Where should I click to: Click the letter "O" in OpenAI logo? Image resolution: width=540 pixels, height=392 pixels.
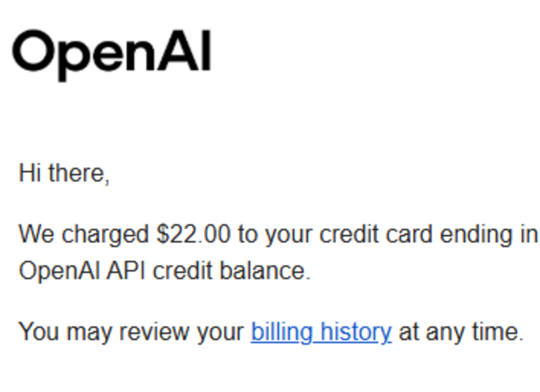(34, 51)
